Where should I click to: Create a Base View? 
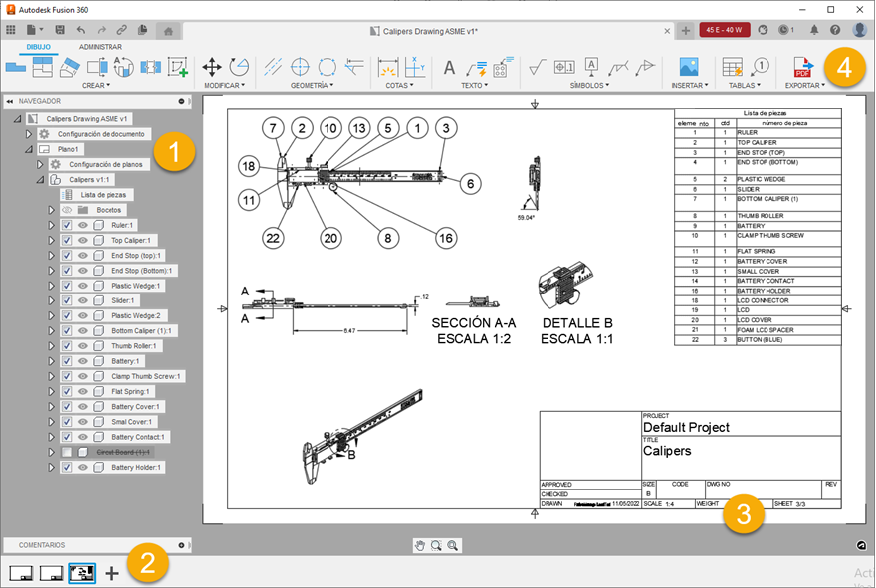point(16,67)
